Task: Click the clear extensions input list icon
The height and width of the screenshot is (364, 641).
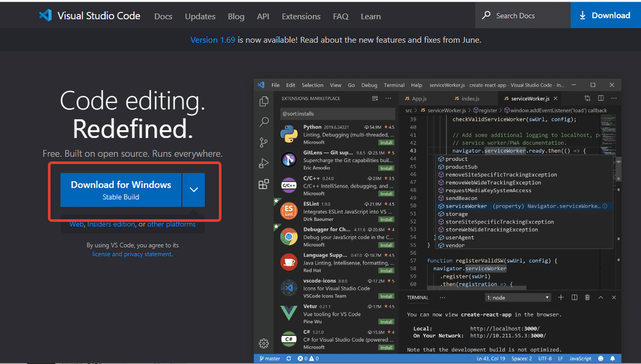Action: (375, 99)
